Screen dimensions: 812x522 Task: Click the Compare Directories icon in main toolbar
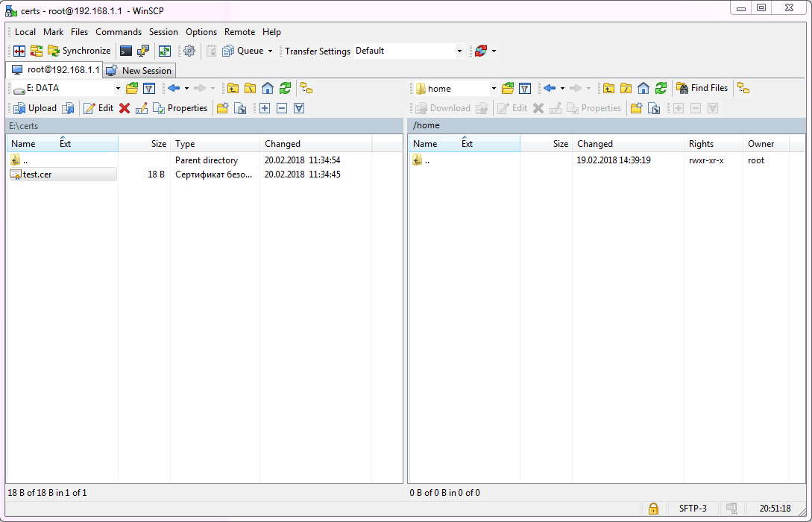click(19, 51)
